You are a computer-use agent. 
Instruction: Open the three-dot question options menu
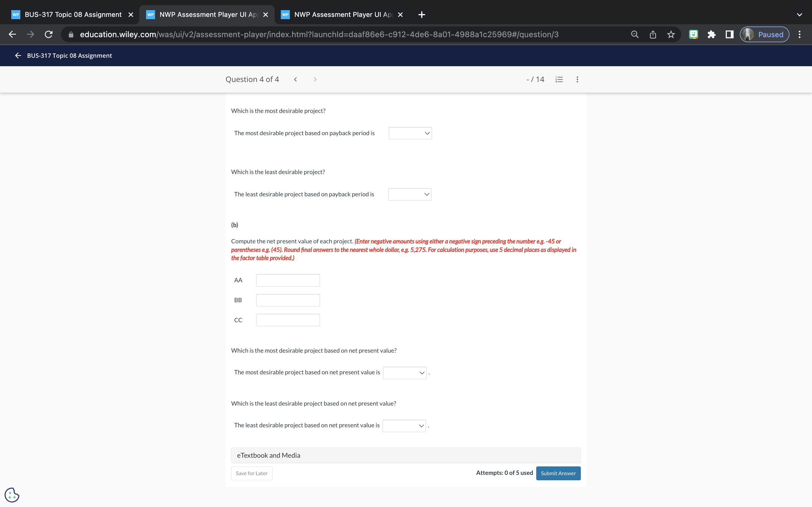point(577,79)
